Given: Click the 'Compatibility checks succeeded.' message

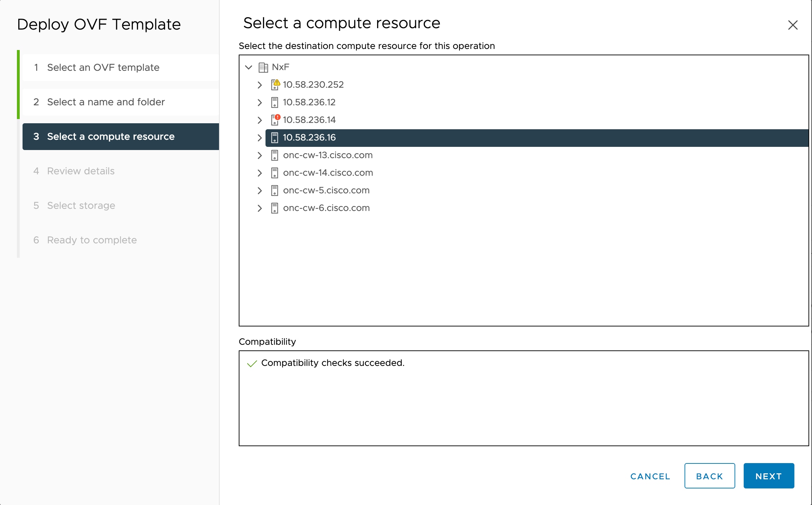Looking at the screenshot, I should 333,363.
